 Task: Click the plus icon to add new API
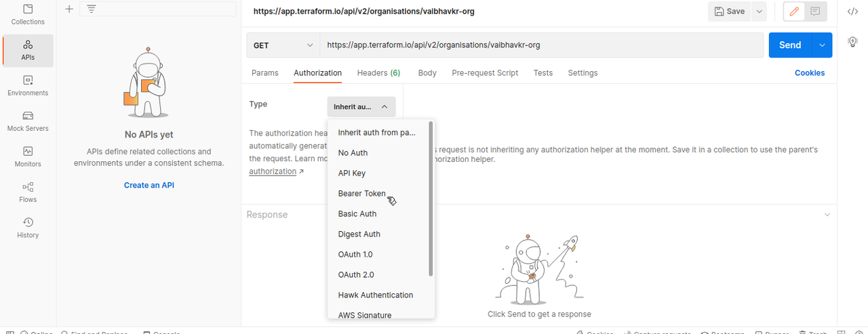tap(68, 9)
